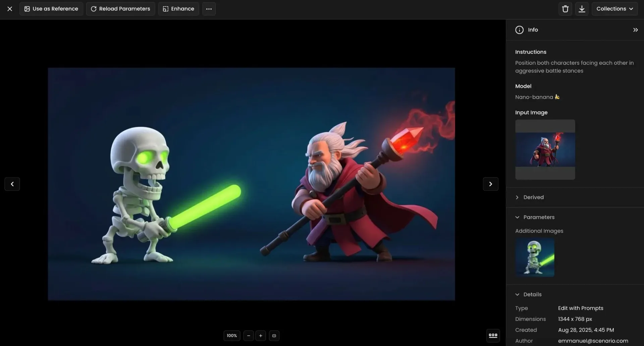Zoom in using the plus button

click(x=261, y=336)
